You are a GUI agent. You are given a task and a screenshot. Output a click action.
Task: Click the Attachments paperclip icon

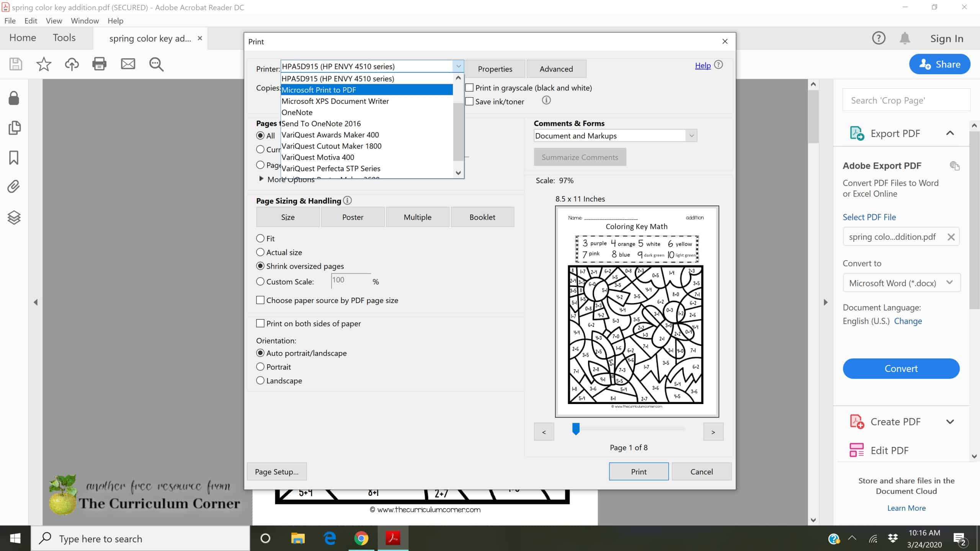(14, 186)
